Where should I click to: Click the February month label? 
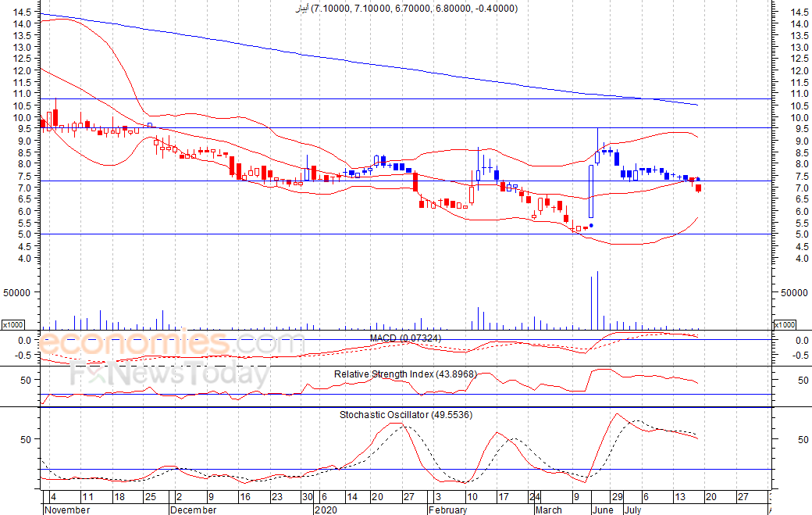pos(448,510)
